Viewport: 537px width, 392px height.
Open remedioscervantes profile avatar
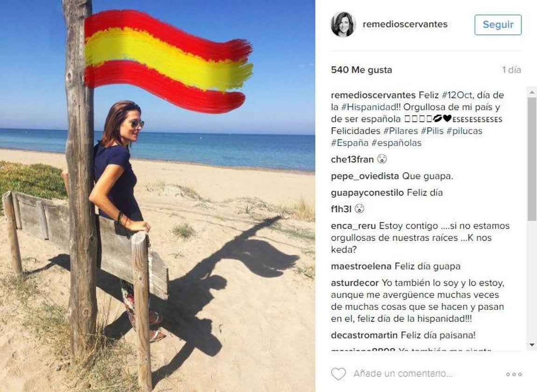pos(343,24)
